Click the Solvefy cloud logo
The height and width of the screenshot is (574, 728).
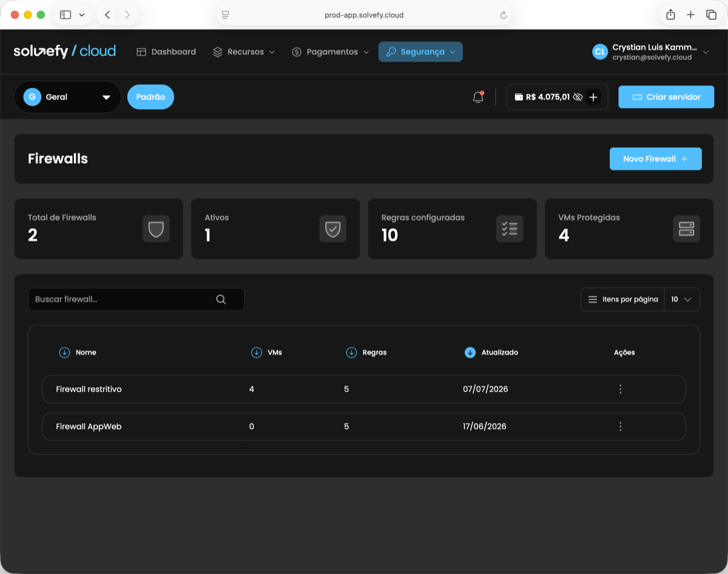tap(65, 52)
